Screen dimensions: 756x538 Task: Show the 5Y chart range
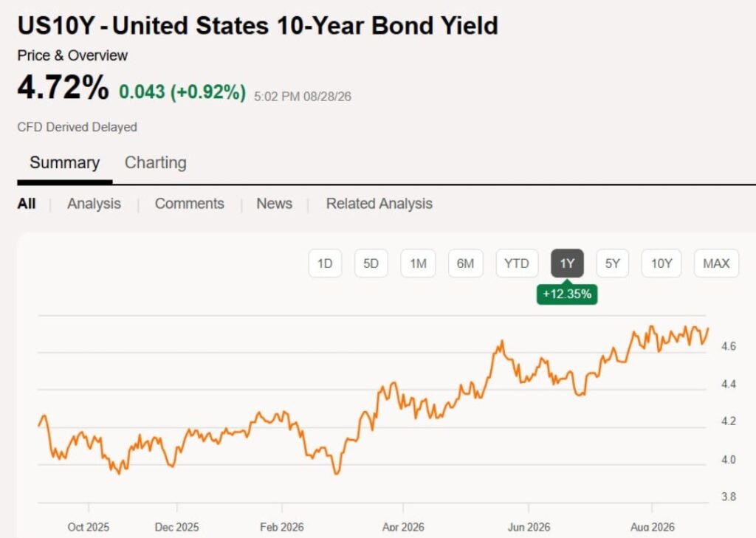(x=612, y=263)
